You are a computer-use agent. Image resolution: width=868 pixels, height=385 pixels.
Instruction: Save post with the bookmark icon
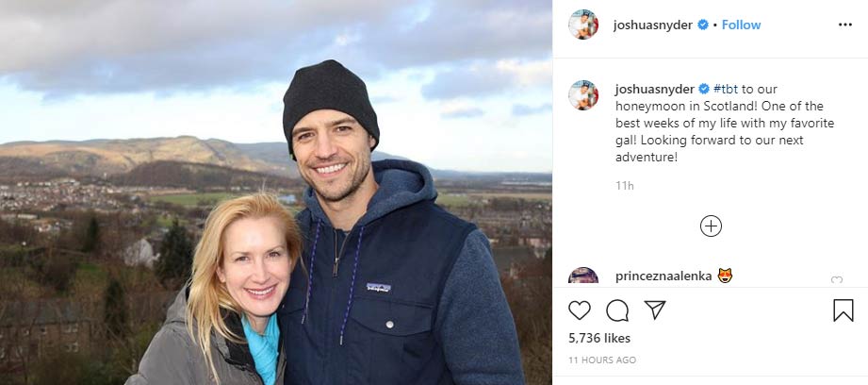click(x=843, y=310)
